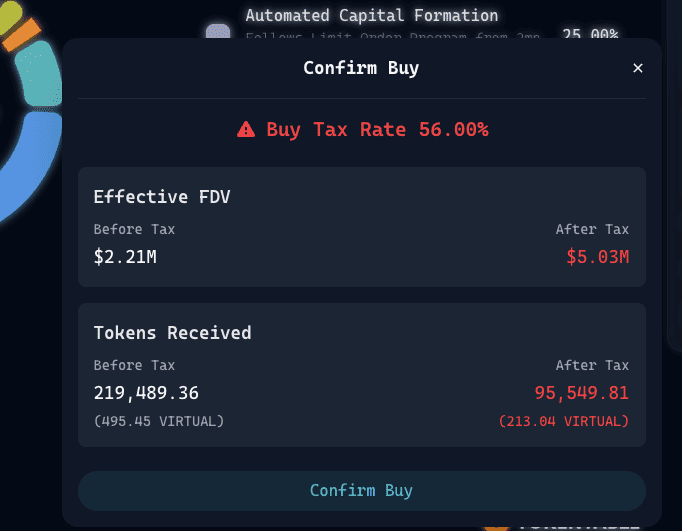Click the $2.21M before tax value
Screen dimensions: 682x531
coord(125,257)
